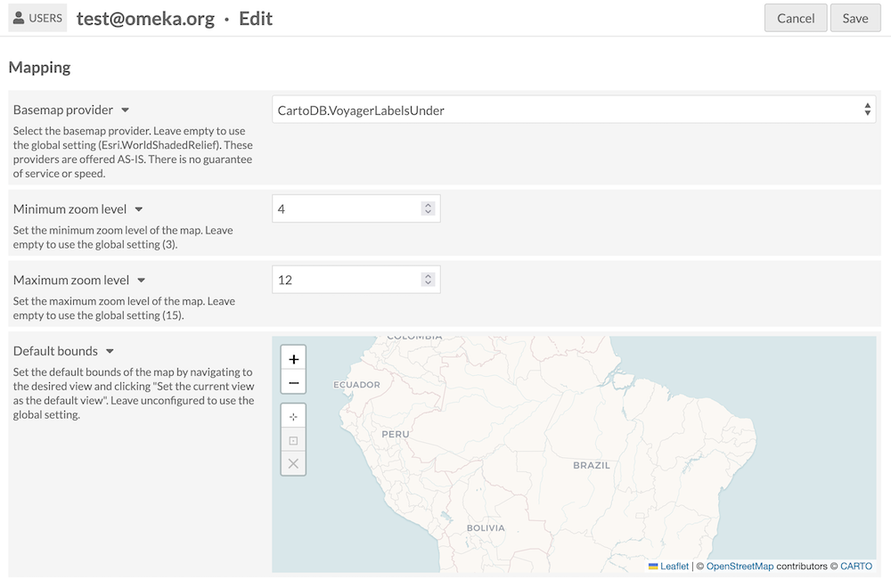Click the Maximum zoom level stepper
The image size is (891, 588).
428,280
